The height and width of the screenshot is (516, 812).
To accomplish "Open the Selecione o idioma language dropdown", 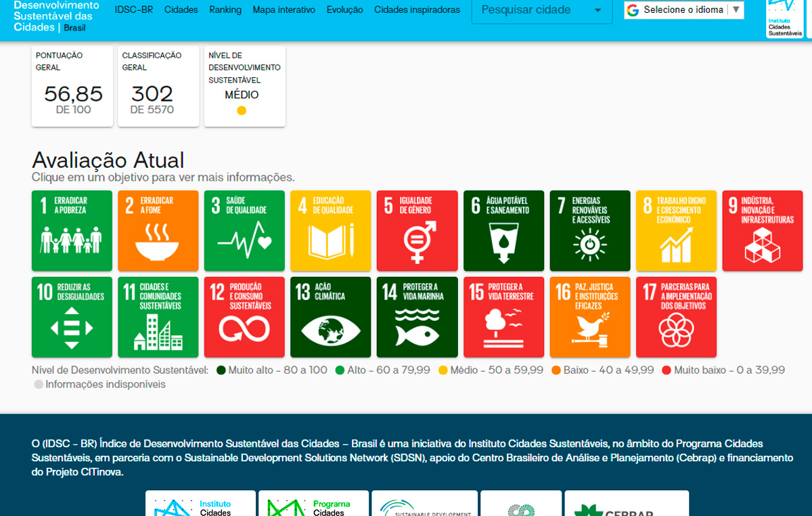I will pos(684,10).
